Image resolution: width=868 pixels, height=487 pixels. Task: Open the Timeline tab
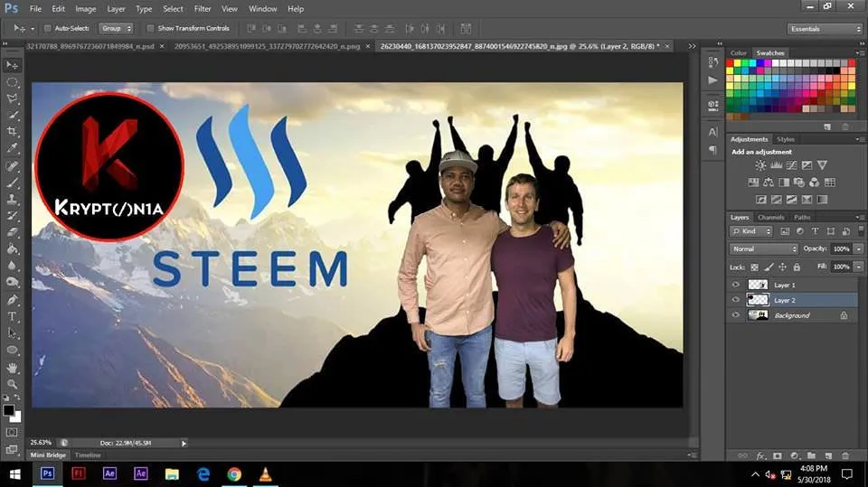tap(88, 454)
